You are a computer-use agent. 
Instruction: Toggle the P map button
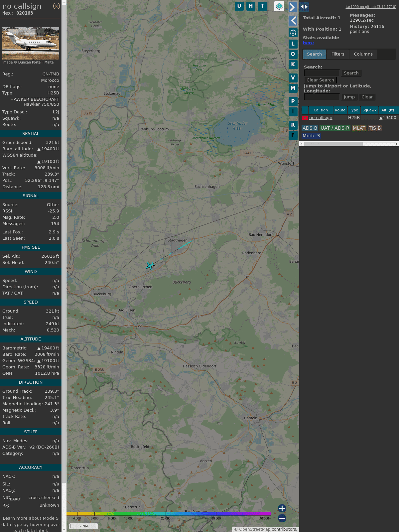coord(293,101)
